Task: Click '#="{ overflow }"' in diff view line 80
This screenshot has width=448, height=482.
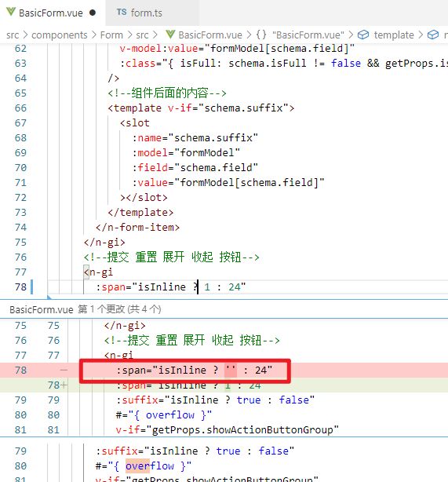Action: coord(164,415)
